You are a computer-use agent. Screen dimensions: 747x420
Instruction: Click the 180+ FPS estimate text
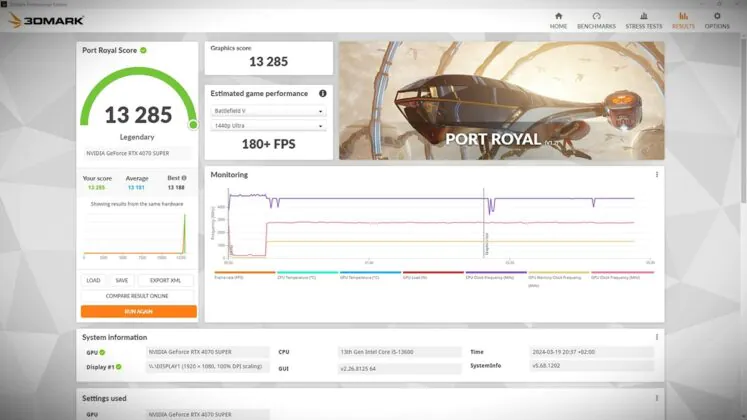coord(269,144)
